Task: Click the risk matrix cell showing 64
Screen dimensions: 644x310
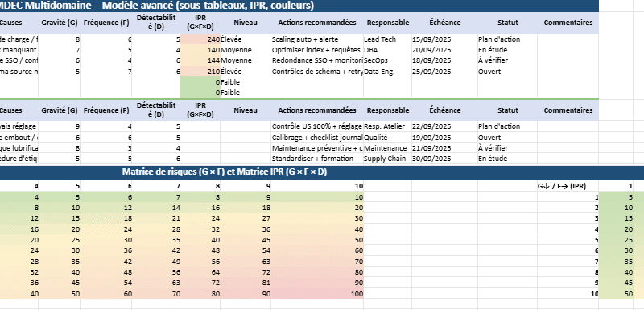Action: (x=200, y=273)
